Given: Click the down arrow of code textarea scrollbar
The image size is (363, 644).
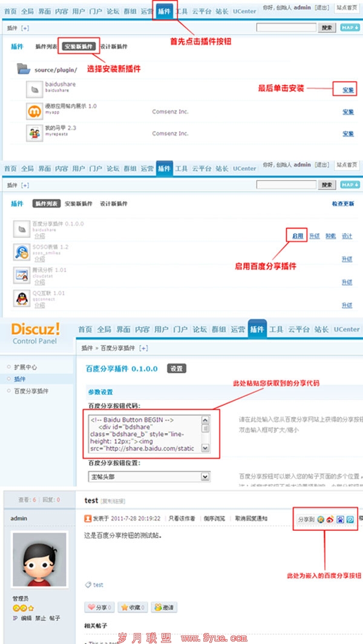Looking at the screenshot, I should [x=205, y=448].
